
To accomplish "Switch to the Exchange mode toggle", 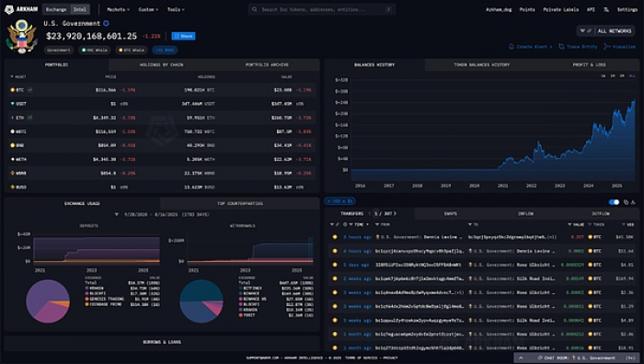I will pyautogui.click(x=56, y=9).
